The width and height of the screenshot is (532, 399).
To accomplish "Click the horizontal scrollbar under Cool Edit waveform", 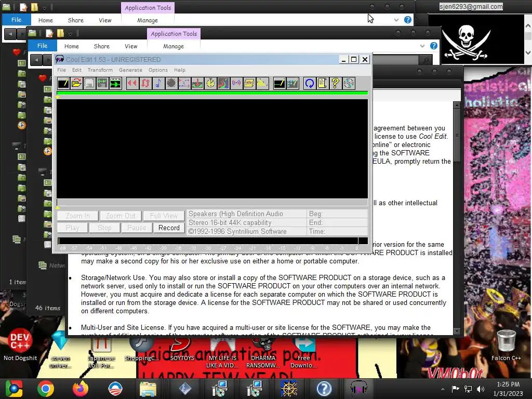I will [x=212, y=202].
